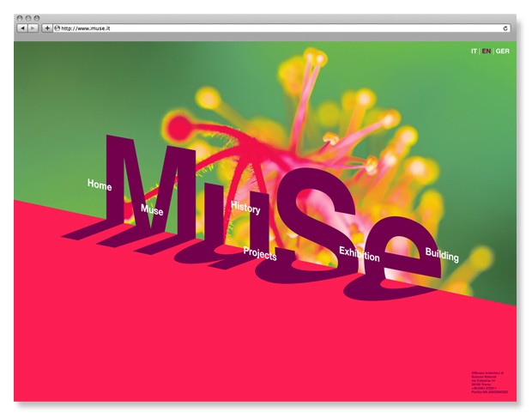Reload the page with the refresh icon

click(x=505, y=28)
